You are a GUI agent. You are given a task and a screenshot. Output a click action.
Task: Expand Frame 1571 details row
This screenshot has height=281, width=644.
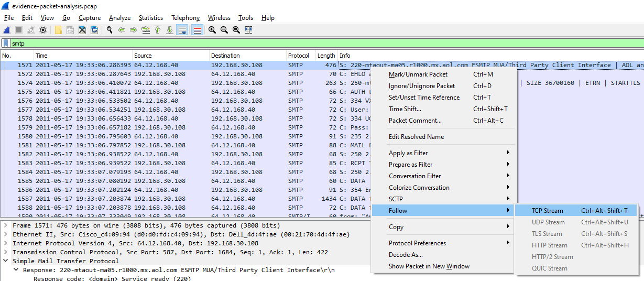[x=6, y=225]
